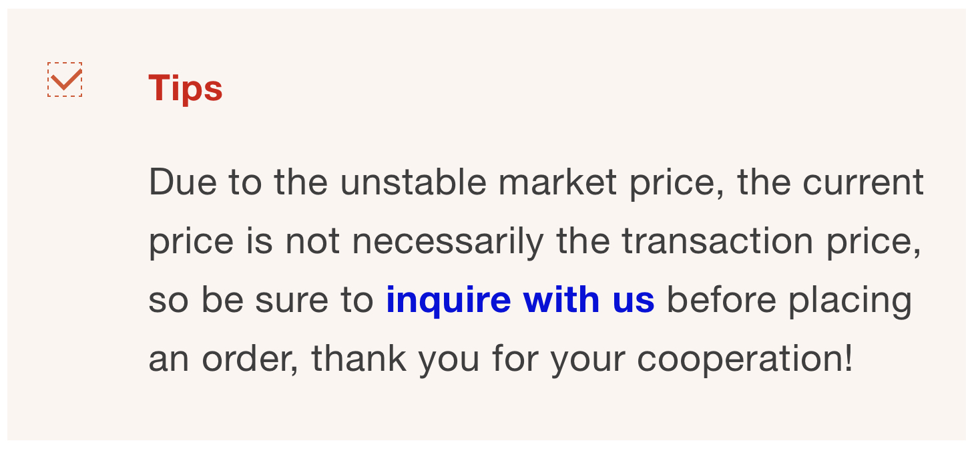The image size is (980, 455).
Task: Click the red checkmark icon beside Tips
Action: click(x=65, y=81)
